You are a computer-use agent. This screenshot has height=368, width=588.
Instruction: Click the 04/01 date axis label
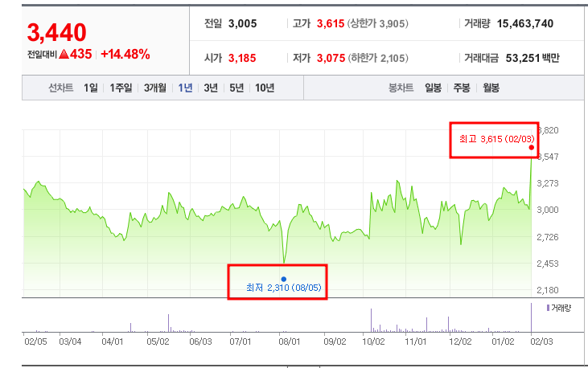(x=113, y=341)
